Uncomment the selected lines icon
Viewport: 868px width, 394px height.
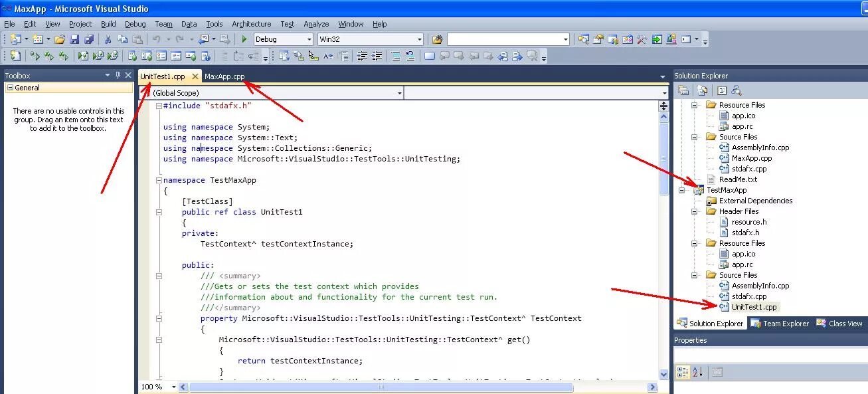[x=410, y=56]
